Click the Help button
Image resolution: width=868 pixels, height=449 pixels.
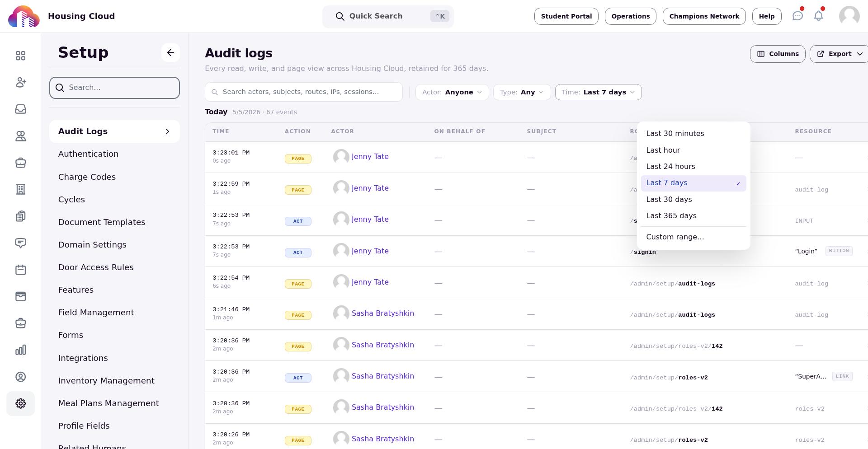click(766, 16)
